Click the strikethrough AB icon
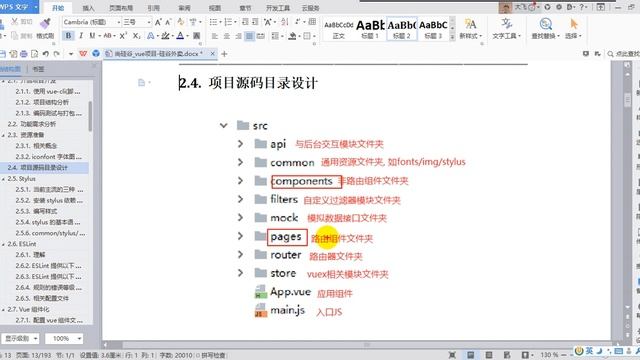Viewport: 640px width, 360px height. pos(107,36)
